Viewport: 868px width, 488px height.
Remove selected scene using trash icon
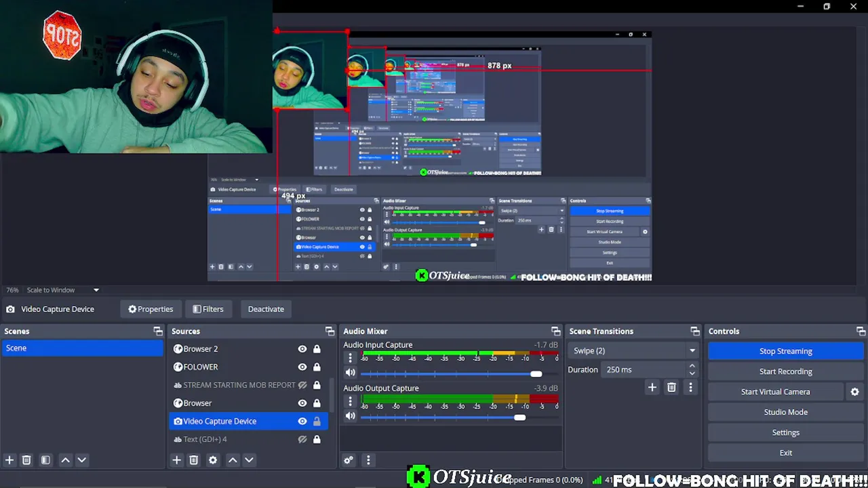click(x=26, y=460)
